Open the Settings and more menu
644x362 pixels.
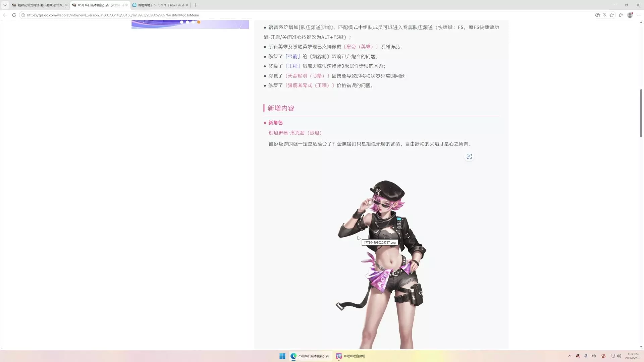click(x=639, y=15)
